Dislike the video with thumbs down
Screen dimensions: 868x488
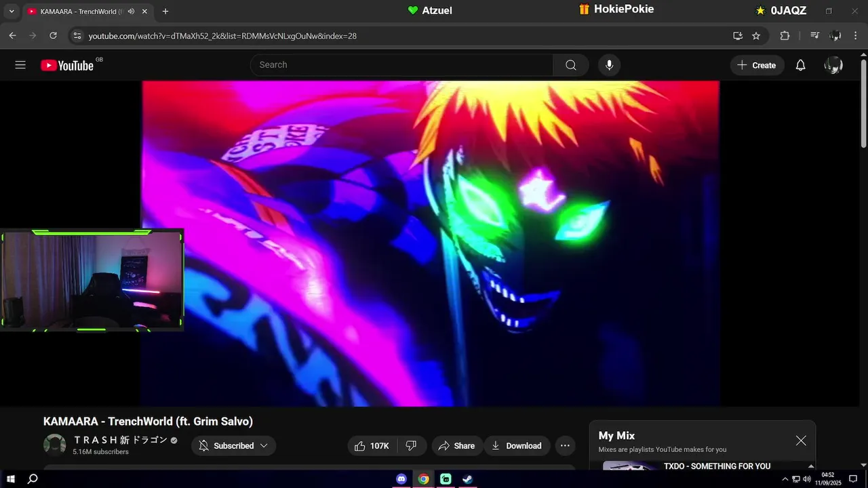[x=411, y=445]
